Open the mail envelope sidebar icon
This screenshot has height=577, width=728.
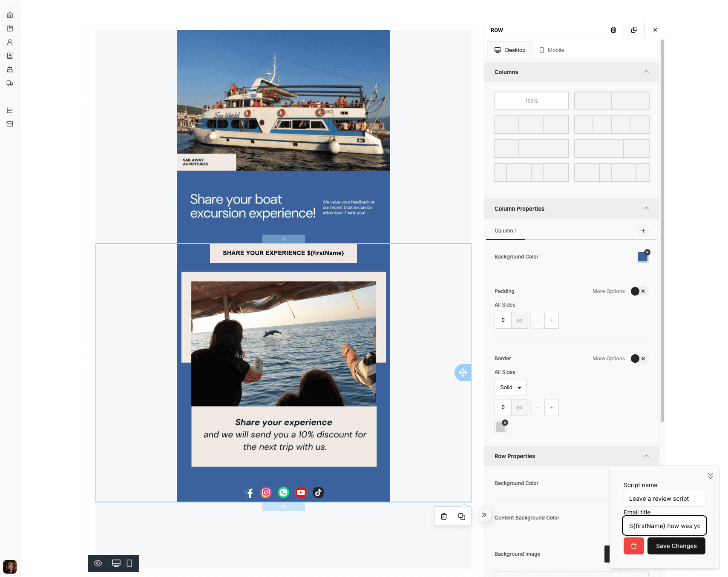10,124
